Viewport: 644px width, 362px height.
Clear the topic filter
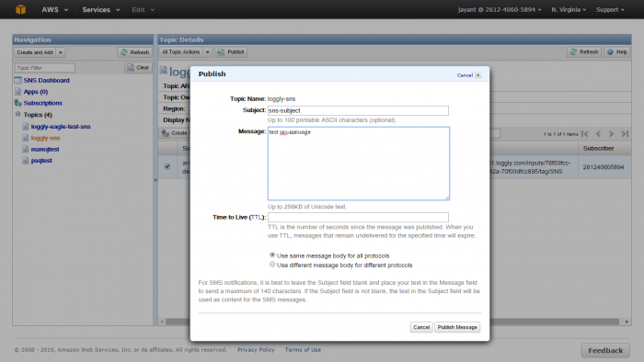[138, 68]
